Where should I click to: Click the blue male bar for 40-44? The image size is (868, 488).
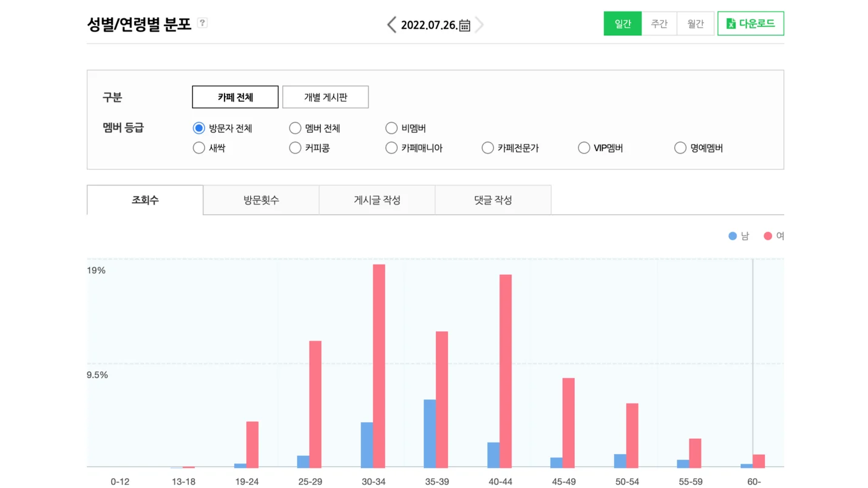pyautogui.click(x=493, y=455)
